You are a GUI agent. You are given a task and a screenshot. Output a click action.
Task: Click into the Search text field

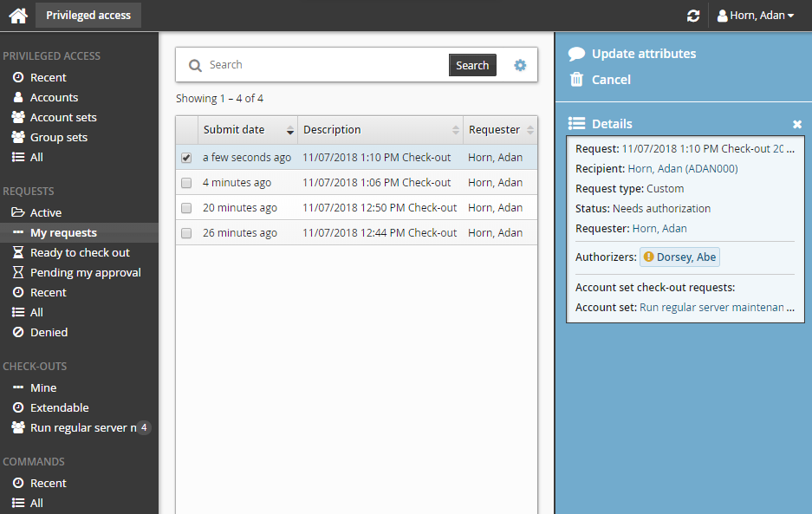coord(325,65)
